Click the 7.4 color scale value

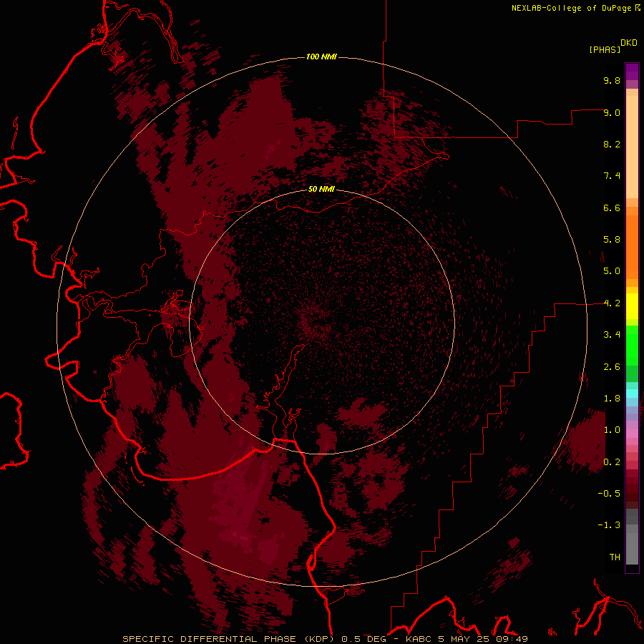612,176
